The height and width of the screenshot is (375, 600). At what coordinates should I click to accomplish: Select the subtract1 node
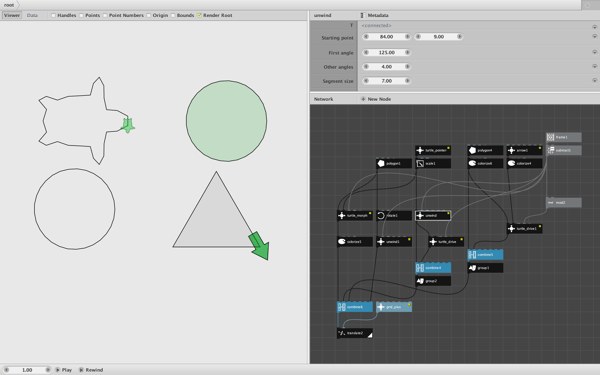(564, 150)
